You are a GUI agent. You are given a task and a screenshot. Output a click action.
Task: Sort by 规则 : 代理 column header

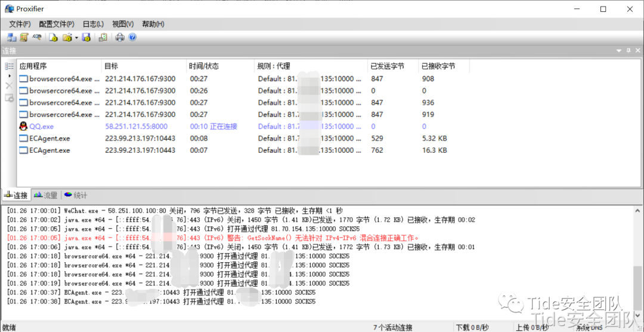[x=311, y=66]
